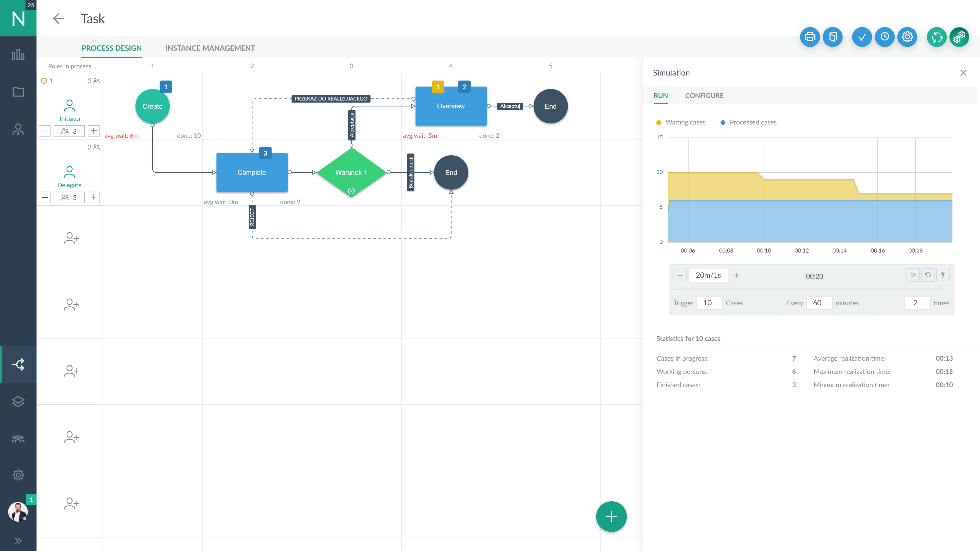Open the single user sidebar icon
Image resolution: width=980 pixels, height=551 pixels.
[x=18, y=129]
